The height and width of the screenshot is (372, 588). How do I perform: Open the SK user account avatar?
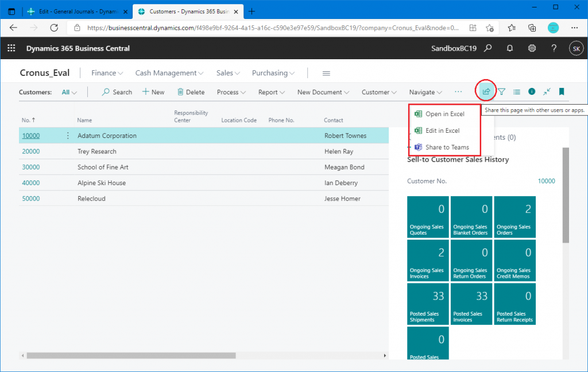576,48
